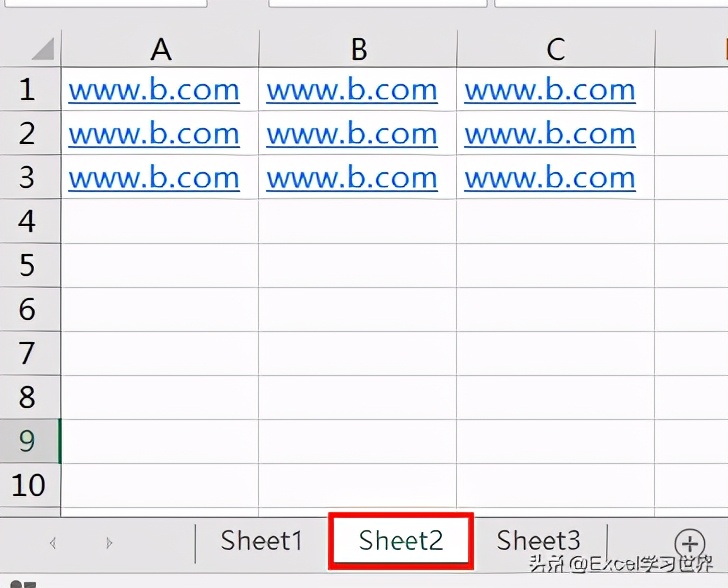Select row 1 header
Image resolution: width=728 pixels, height=588 pixels.
27,90
